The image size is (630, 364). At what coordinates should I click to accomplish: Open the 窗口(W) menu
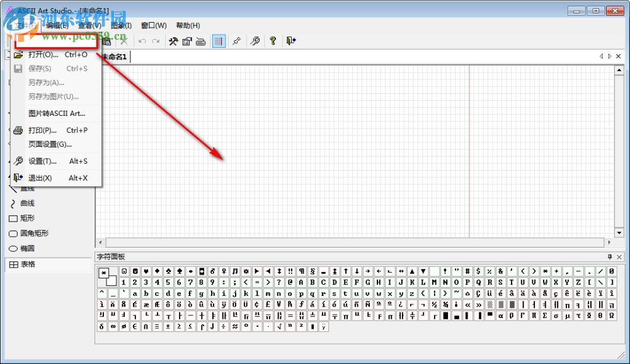(152, 25)
